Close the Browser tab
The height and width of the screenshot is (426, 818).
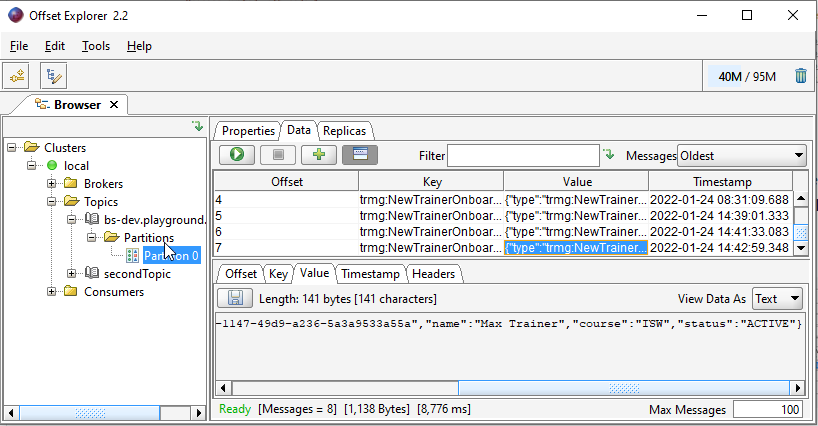(114, 105)
